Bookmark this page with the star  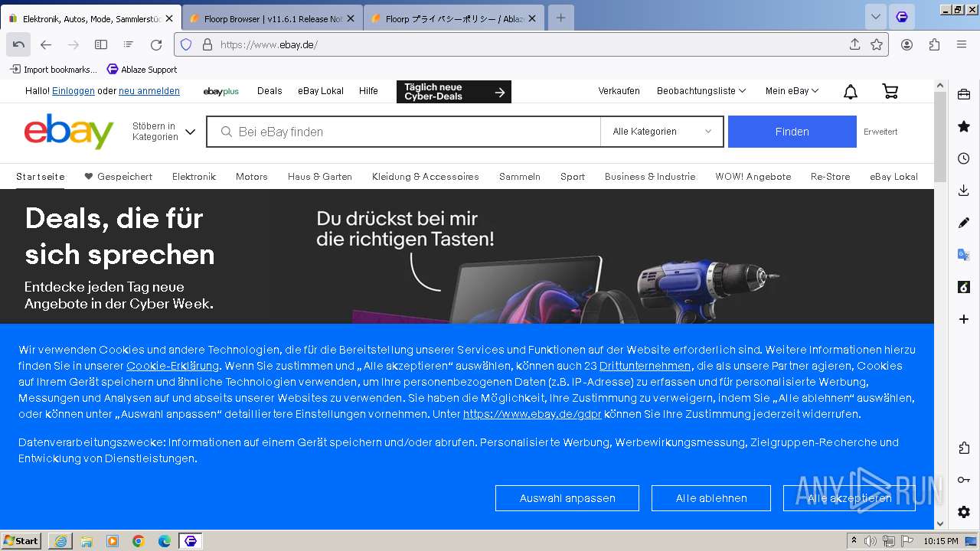(x=877, y=44)
